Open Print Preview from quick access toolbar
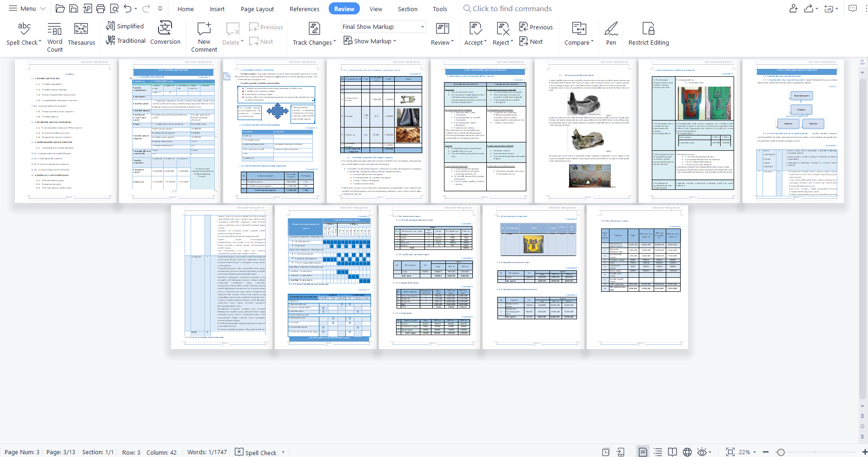The width and height of the screenshot is (868, 457). (x=114, y=8)
